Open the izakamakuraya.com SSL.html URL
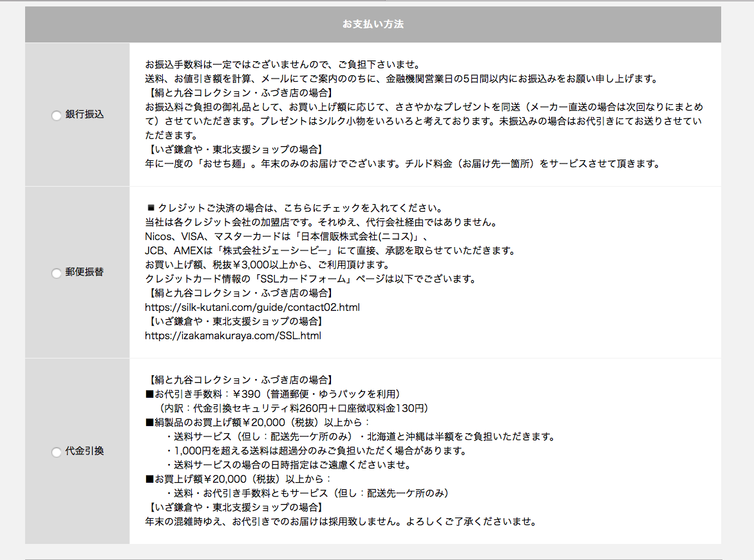 click(x=232, y=336)
